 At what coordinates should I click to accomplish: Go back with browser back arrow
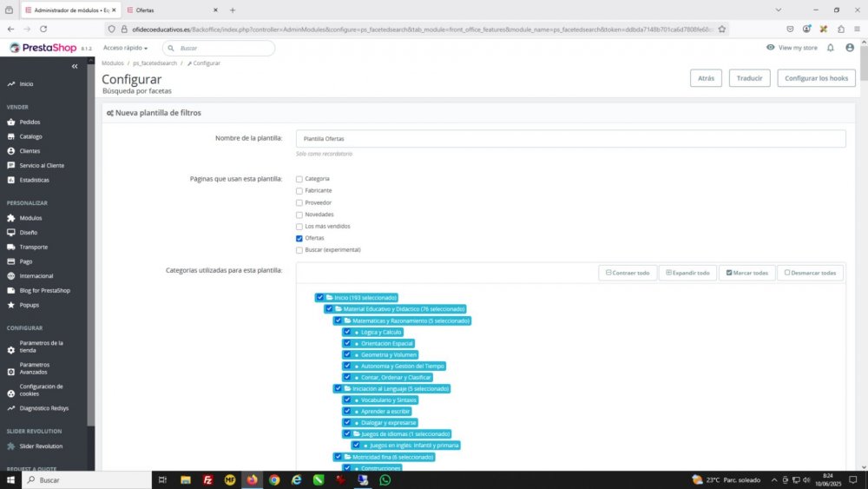pyautogui.click(x=11, y=29)
